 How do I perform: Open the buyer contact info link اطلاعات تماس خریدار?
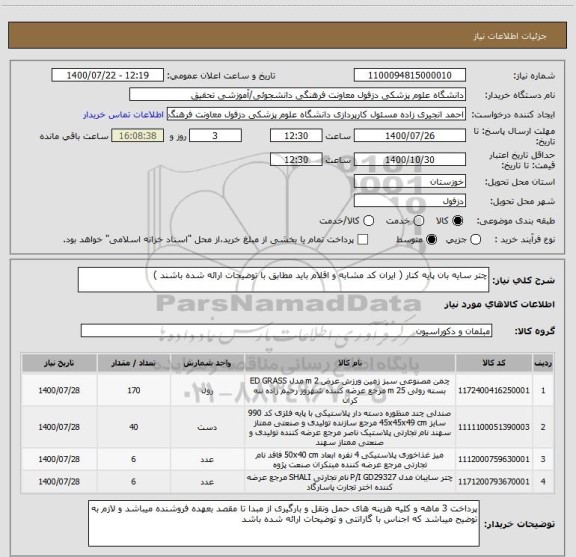tap(123, 115)
